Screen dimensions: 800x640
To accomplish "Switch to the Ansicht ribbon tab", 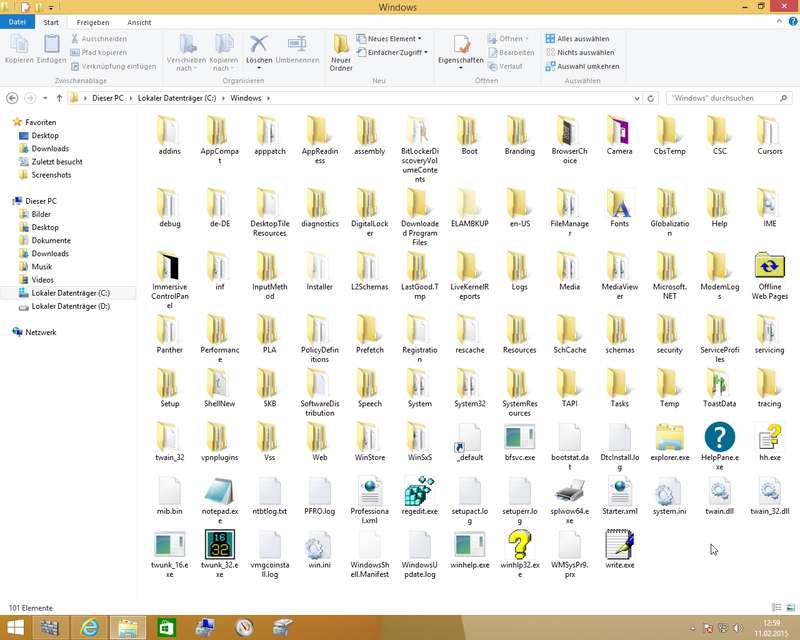I will 139,22.
